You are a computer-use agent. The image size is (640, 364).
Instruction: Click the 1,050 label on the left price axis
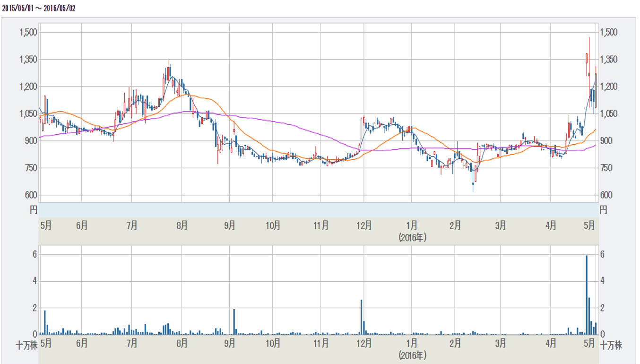(28, 114)
